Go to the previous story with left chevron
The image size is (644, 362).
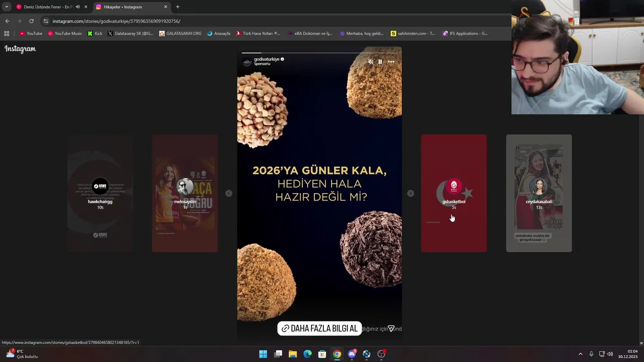229,193
